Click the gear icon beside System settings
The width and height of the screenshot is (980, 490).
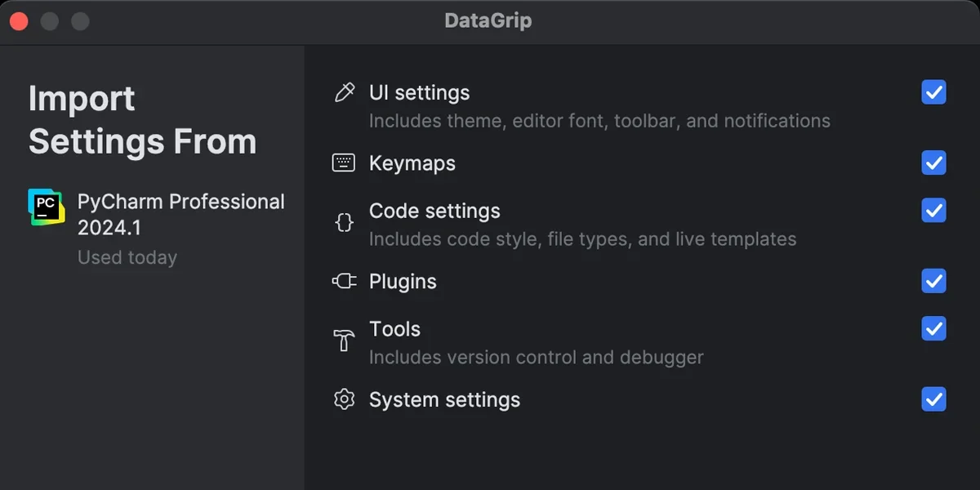[345, 399]
